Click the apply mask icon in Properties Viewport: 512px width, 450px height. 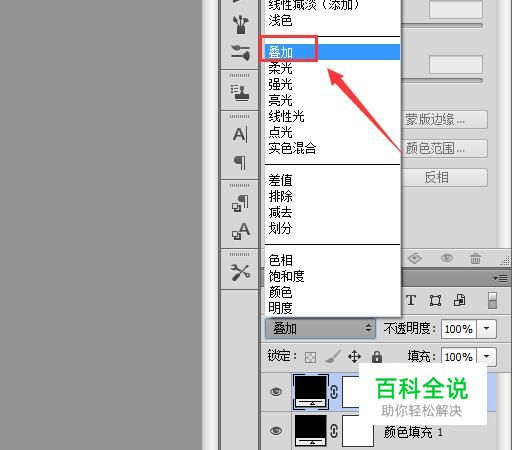click(x=415, y=258)
